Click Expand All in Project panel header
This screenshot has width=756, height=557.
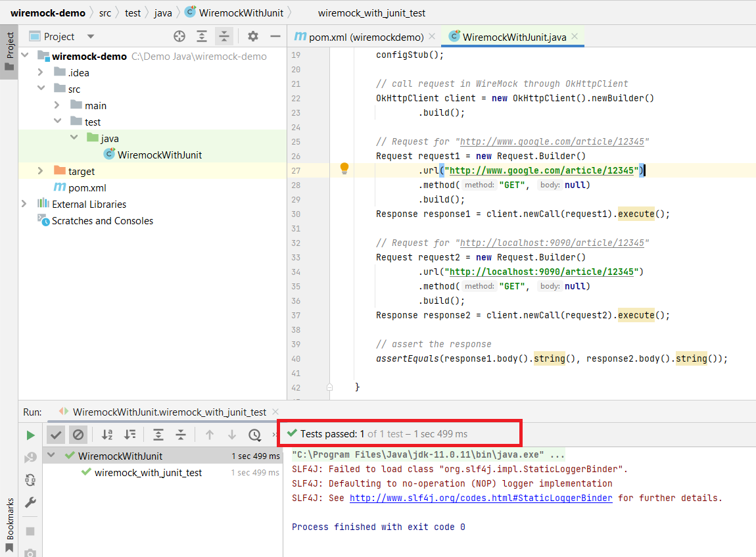202,37
